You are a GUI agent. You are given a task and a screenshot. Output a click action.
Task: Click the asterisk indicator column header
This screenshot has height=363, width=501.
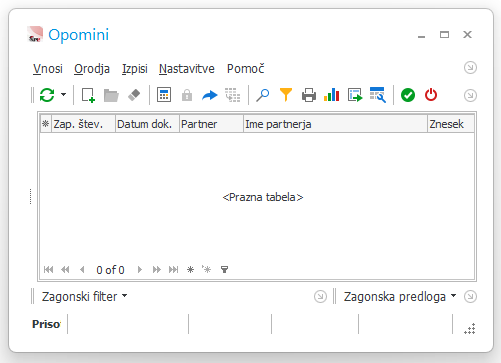click(46, 124)
